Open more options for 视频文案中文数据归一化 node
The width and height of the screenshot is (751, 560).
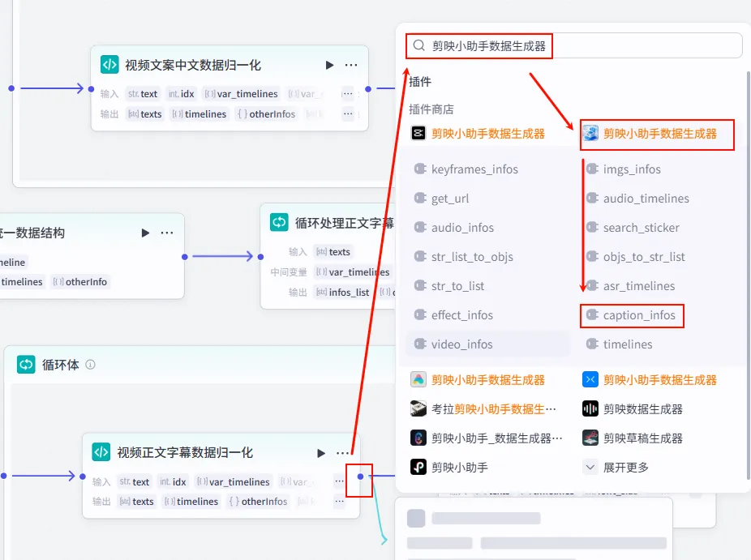351,65
